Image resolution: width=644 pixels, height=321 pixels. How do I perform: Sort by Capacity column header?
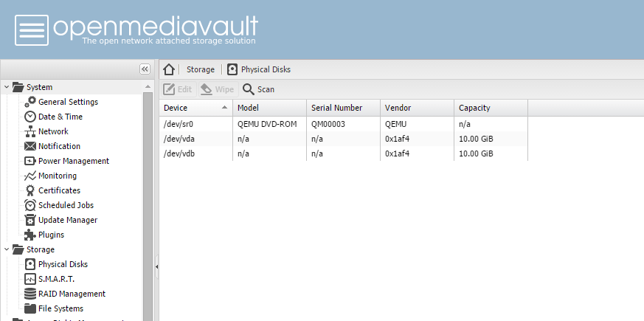point(491,108)
